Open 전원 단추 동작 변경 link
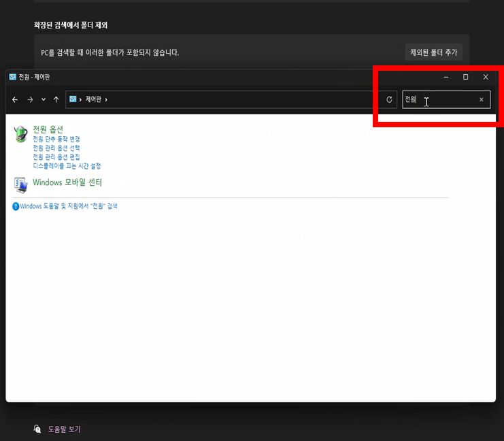Viewport: 504px width, 441px height. click(x=56, y=139)
